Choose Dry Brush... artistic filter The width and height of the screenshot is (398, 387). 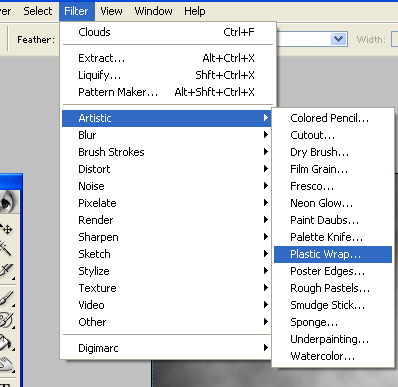click(x=333, y=152)
